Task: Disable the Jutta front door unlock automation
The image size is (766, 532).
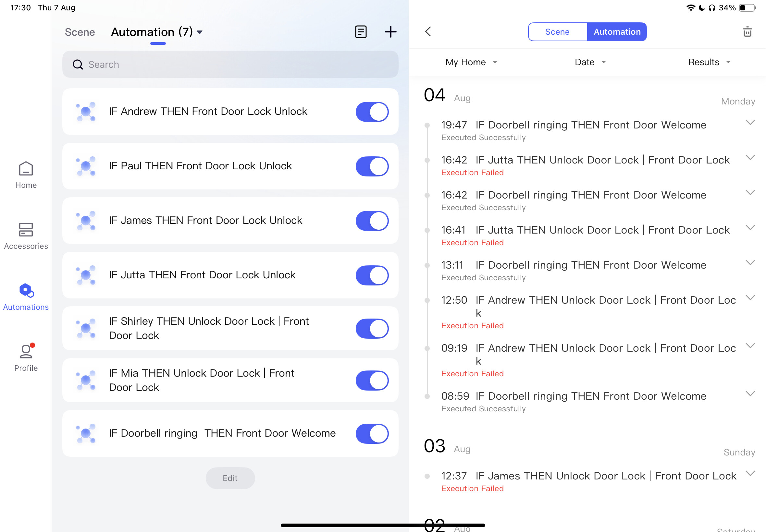Action: [x=372, y=275]
